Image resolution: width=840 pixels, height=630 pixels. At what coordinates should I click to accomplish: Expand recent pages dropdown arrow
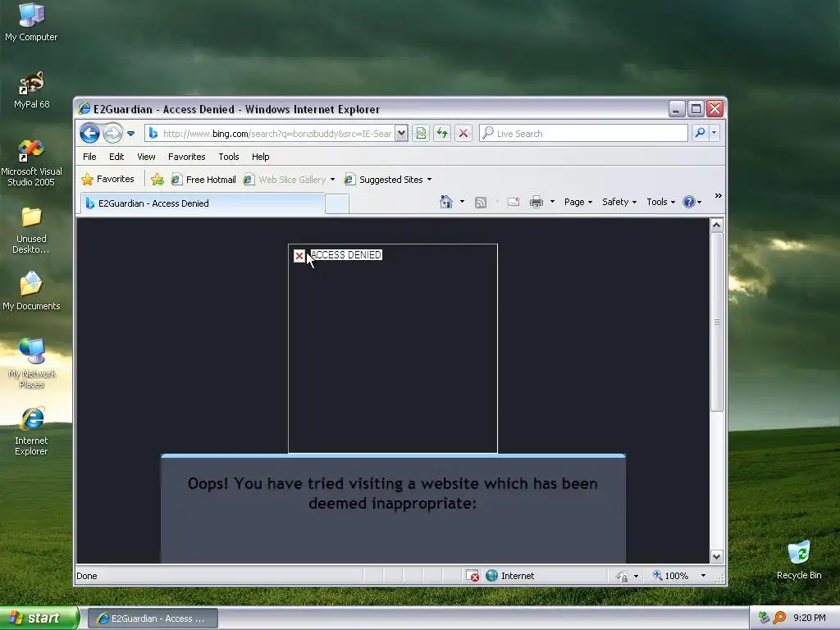coord(130,134)
